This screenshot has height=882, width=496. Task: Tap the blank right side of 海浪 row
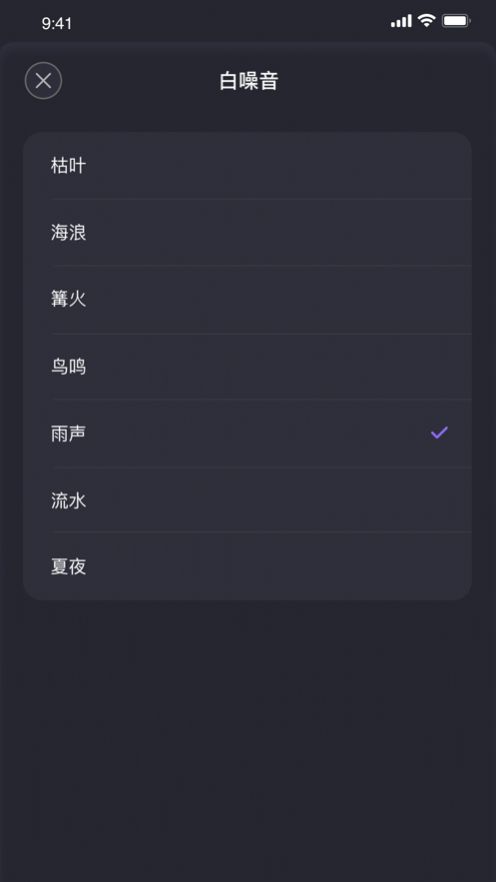279,232
